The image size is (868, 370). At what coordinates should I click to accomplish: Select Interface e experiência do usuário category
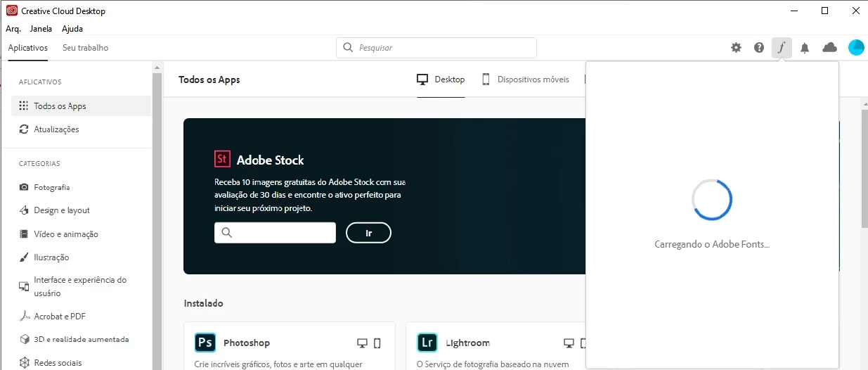[82, 286]
